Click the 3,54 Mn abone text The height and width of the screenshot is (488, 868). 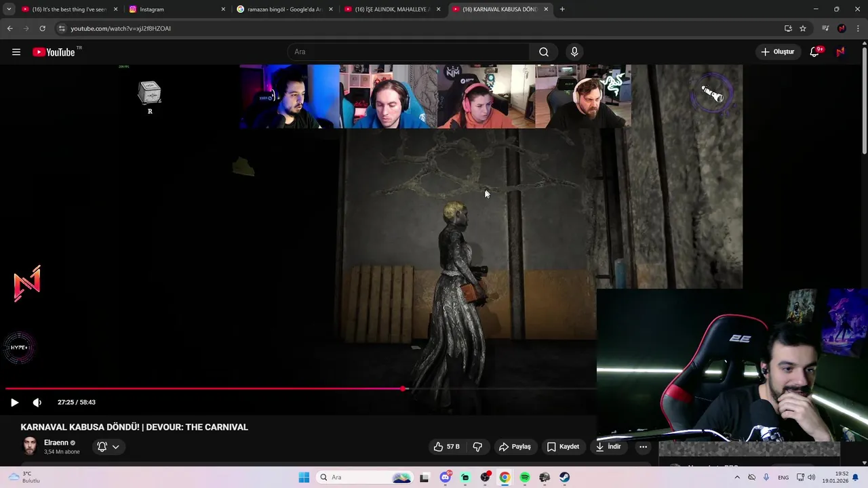tap(62, 451)
